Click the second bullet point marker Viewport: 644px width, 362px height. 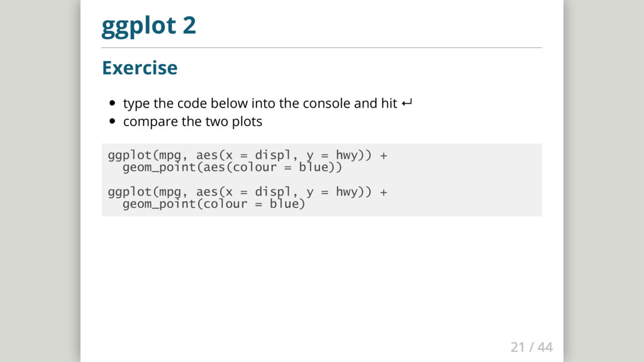113,121
